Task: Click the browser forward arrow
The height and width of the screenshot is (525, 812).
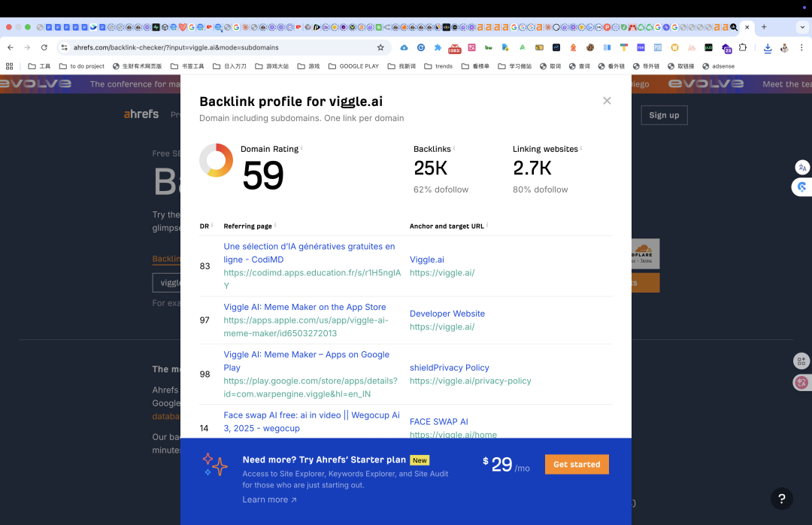Action: (x=27, y=47)
